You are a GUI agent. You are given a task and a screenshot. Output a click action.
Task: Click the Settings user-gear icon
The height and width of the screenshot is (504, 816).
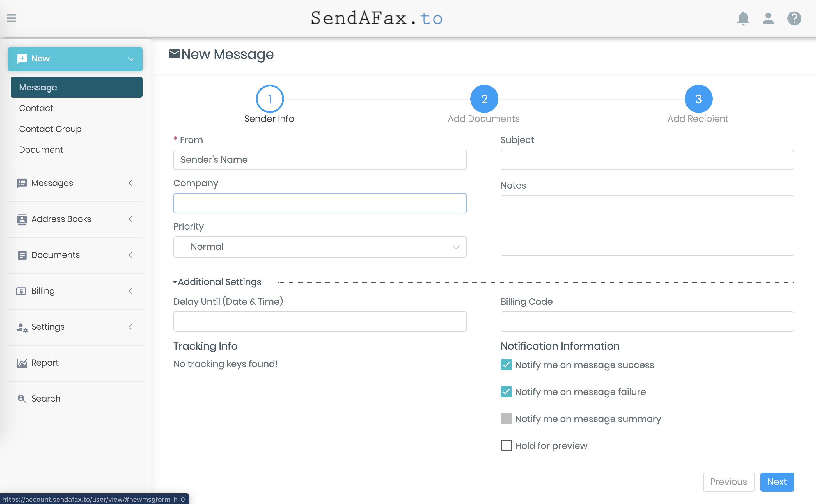point(22,328)
